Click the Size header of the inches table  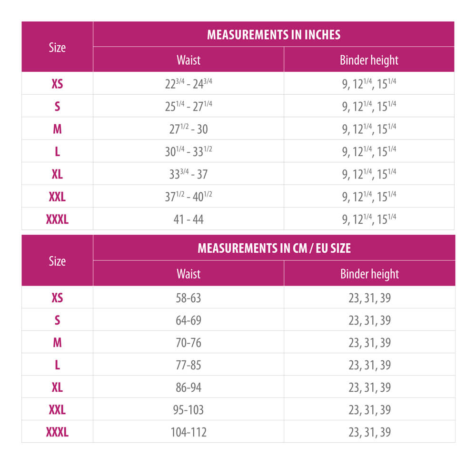[57, 47]
